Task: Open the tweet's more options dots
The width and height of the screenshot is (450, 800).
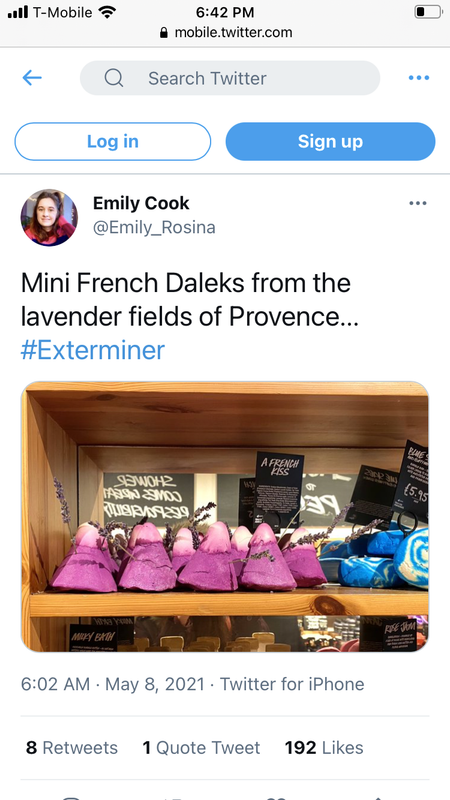Action: [x=418, y=203]
